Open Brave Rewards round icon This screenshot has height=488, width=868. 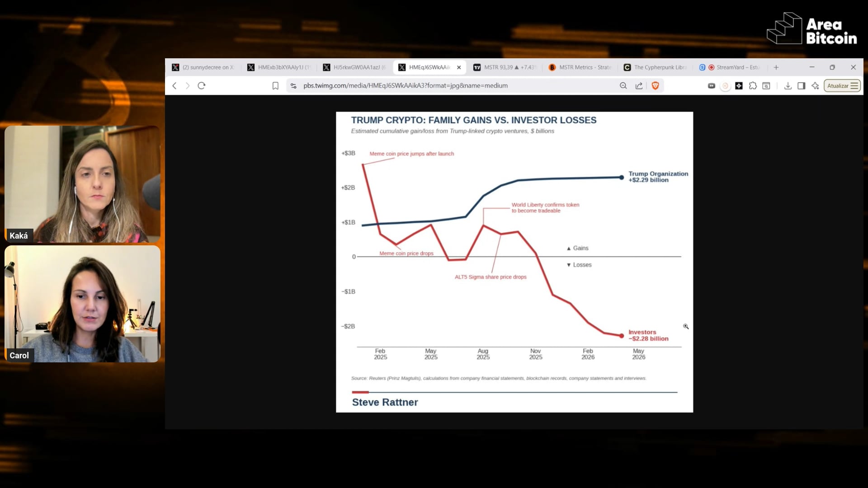[725, 86]
